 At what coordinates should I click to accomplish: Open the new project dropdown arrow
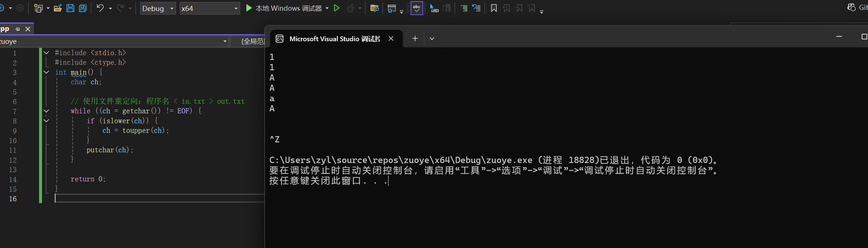(48, 8)
